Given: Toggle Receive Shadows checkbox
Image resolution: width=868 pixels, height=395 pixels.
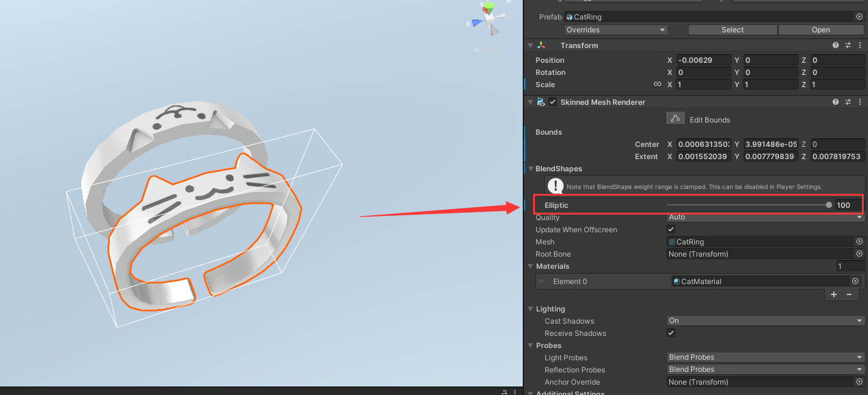Looking at the screenshot, I should click(x=671, y=333).
